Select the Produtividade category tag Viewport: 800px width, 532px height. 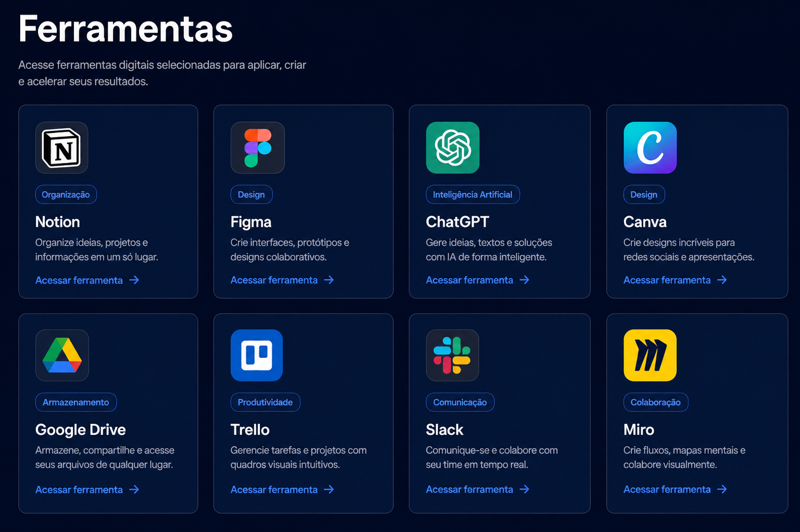pyautogui.click(x=265, y=402)
